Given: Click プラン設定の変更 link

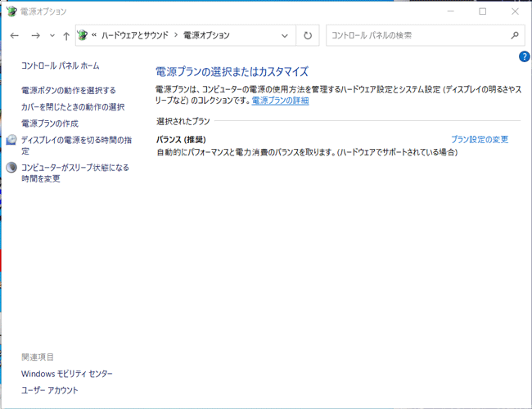Looking at the screenshot, I should click(x=480, y=139).
